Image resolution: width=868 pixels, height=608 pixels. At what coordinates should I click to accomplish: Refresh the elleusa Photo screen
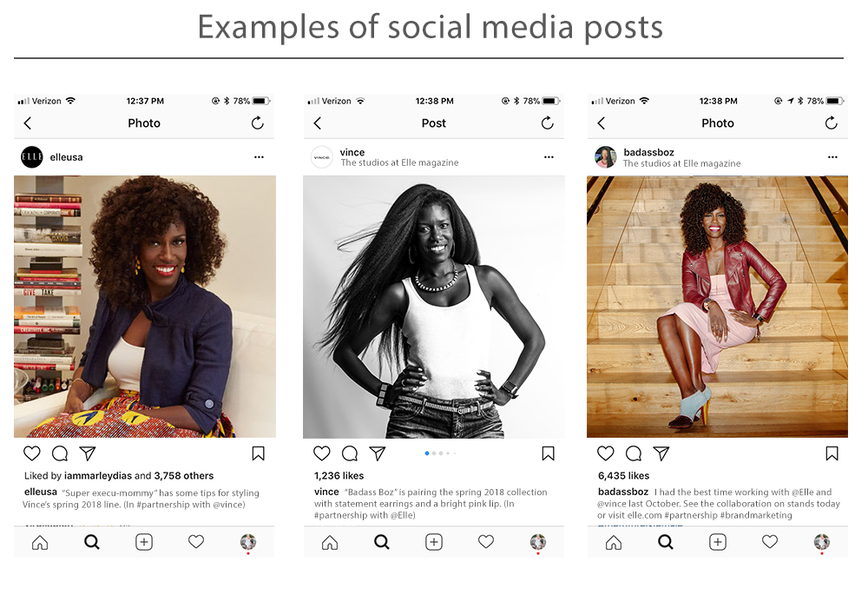click(258, 123)
